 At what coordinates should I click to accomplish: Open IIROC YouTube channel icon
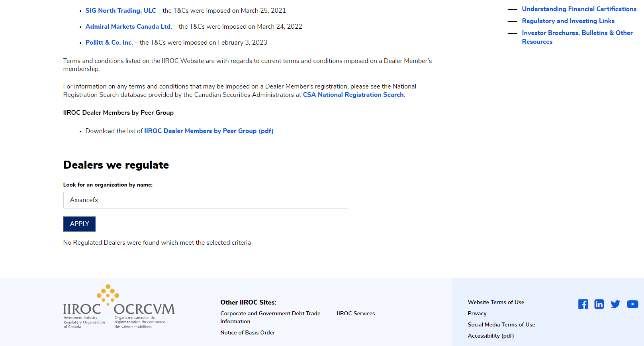(x=632, y=304)
